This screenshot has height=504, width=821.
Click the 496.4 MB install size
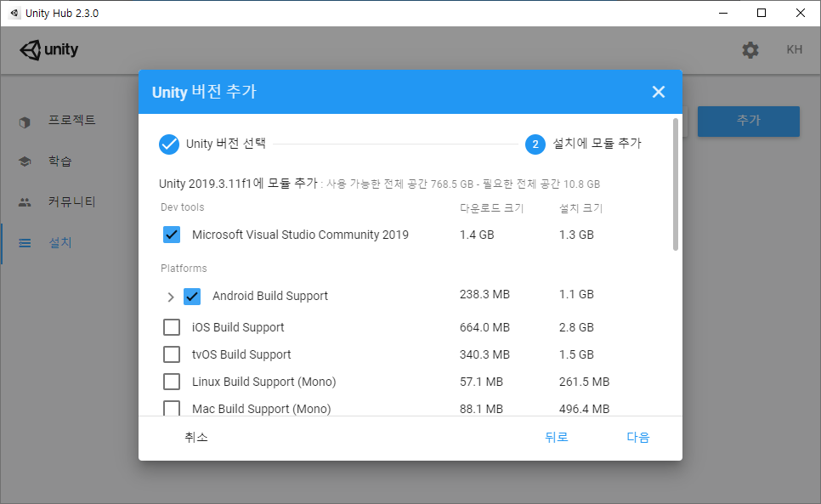point(584,409)
